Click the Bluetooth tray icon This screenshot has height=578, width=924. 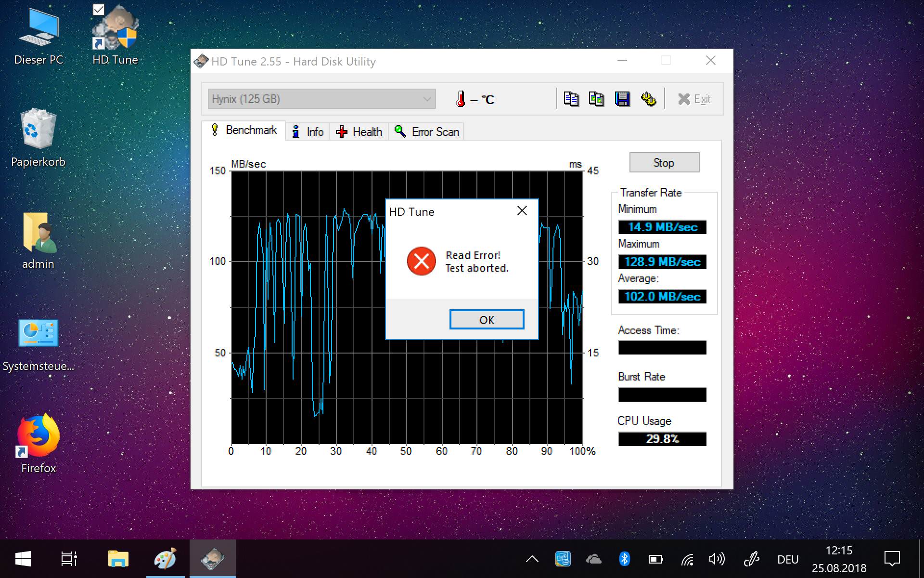click(624, 559)
